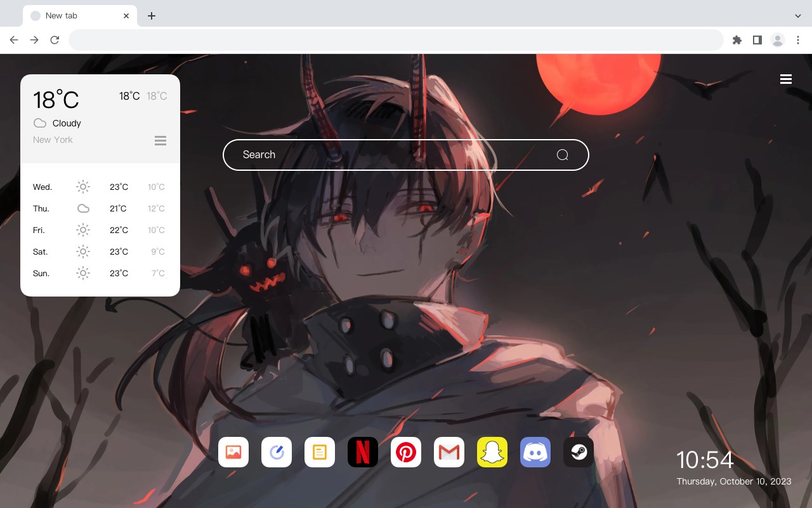Select the Wed. forecast row
Viewport: 812px width, 508px height.
100,187
